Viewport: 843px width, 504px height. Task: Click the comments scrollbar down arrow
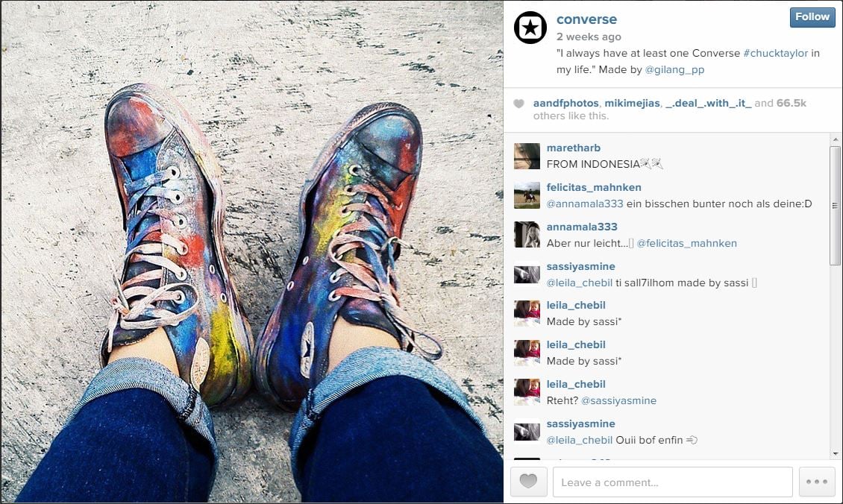[x=835, y=454]
